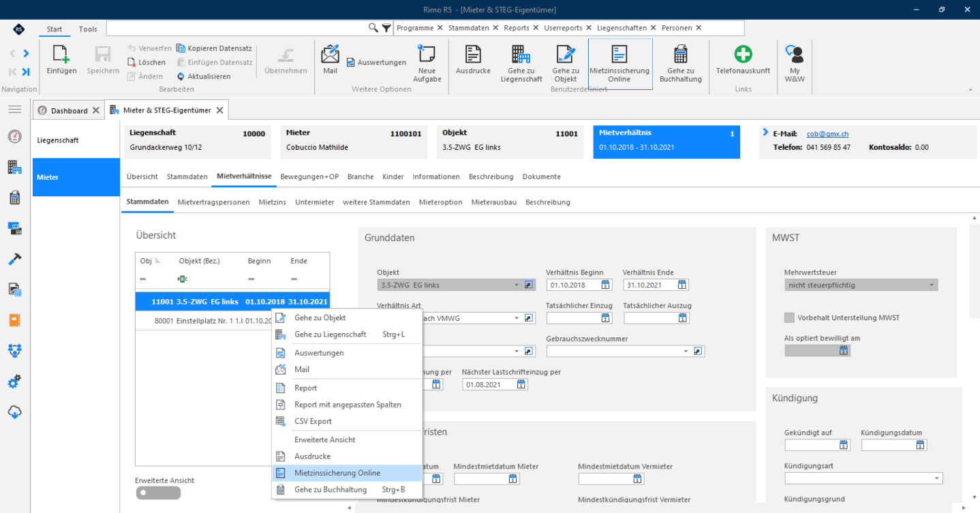Open Neue Aufgabe from the ribbon
Image resolution: width=980 pixels, height=513 pixels.
[x=427, y=63]
